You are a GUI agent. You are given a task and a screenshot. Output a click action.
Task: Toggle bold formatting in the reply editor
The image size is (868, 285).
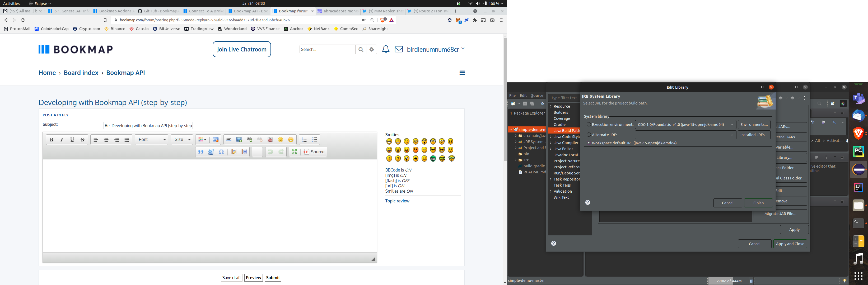[x=52, y=140]
